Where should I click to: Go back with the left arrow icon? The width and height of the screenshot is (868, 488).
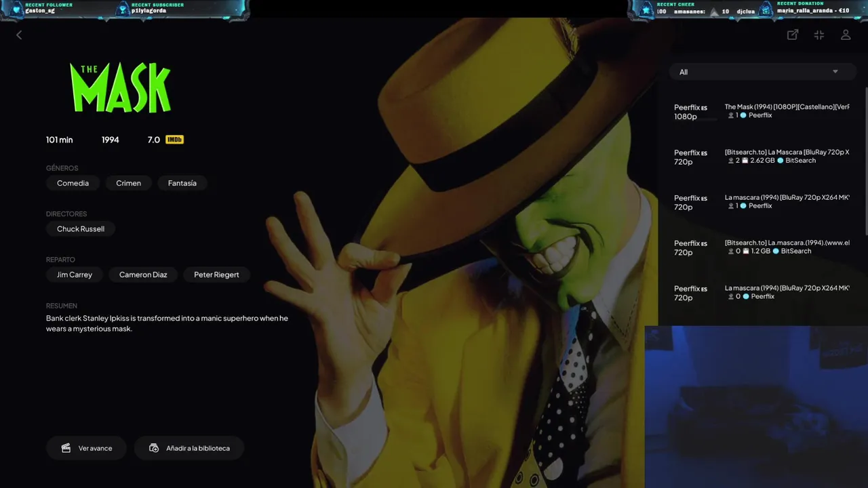(19, 35)
